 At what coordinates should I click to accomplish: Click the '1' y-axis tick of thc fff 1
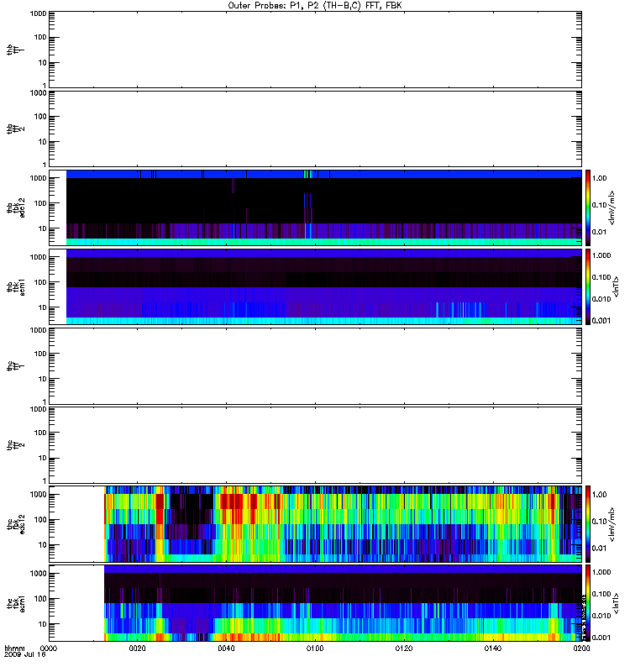click(x=45, y=402)
